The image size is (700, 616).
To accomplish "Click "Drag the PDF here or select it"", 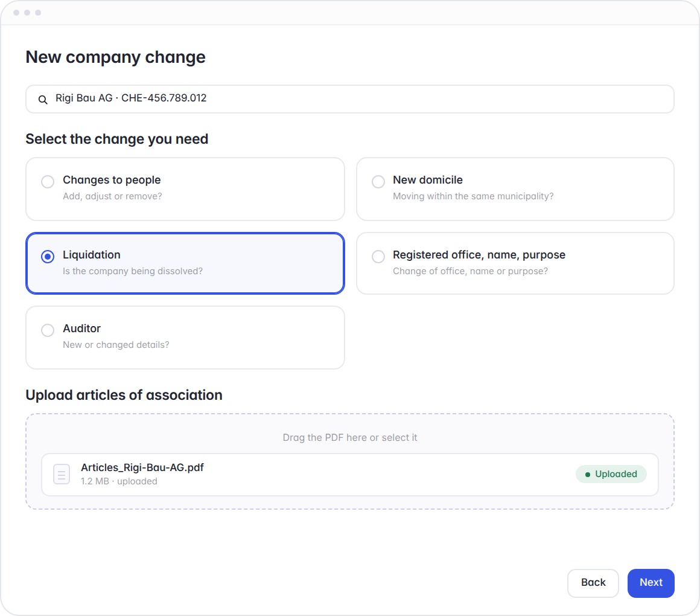I will click(350, 437).
